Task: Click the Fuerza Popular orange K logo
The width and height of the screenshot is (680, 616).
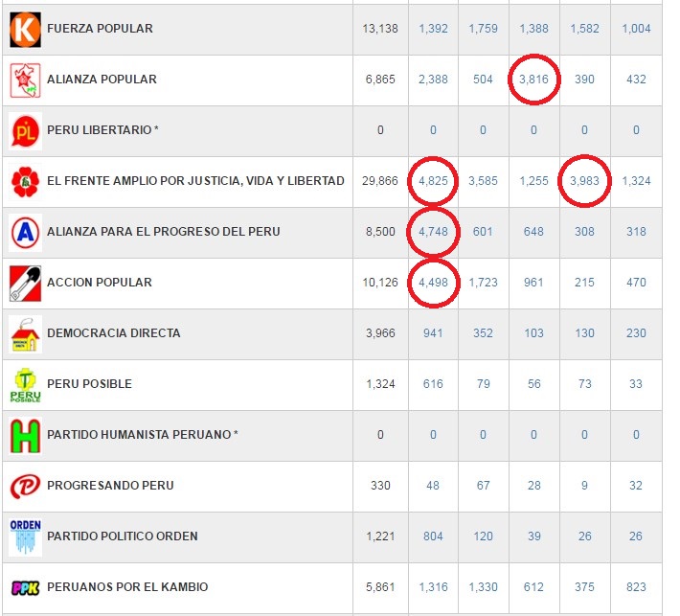Action: click(25, 29)
